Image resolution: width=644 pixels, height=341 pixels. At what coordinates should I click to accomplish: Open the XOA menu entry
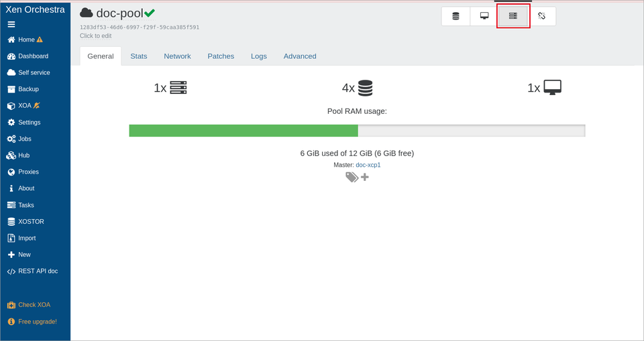pyautogui.click(x=23, y=105)
